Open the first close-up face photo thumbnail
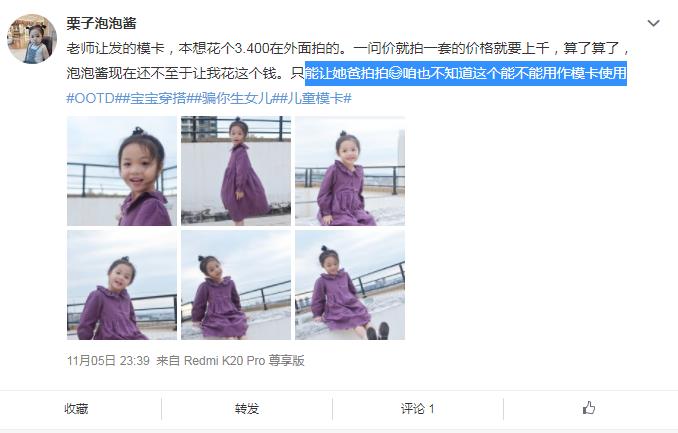This screenshot has width=678, height=433. [x=122, y=171]
